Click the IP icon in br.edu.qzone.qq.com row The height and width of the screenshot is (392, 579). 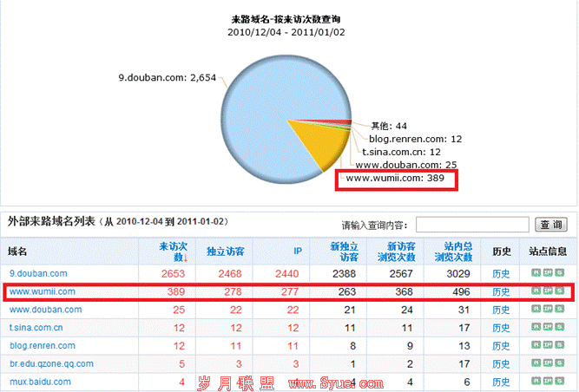coord(548,363)
